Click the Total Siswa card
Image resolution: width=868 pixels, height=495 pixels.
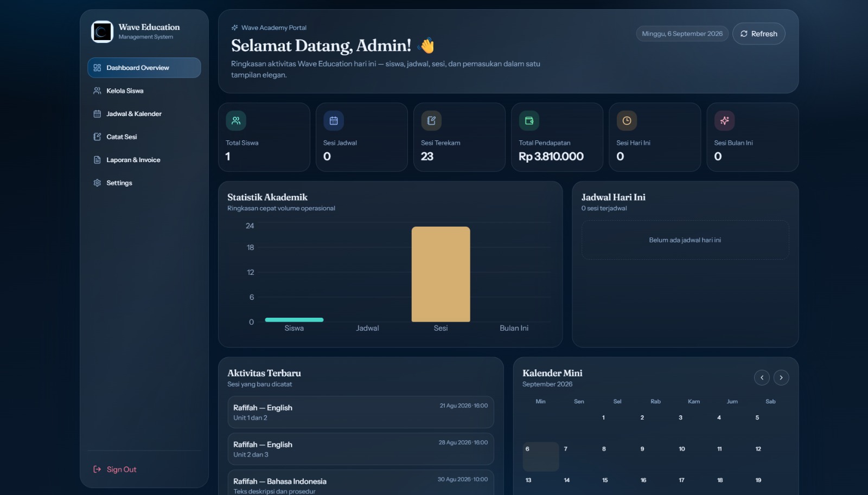tap(264, 137)
